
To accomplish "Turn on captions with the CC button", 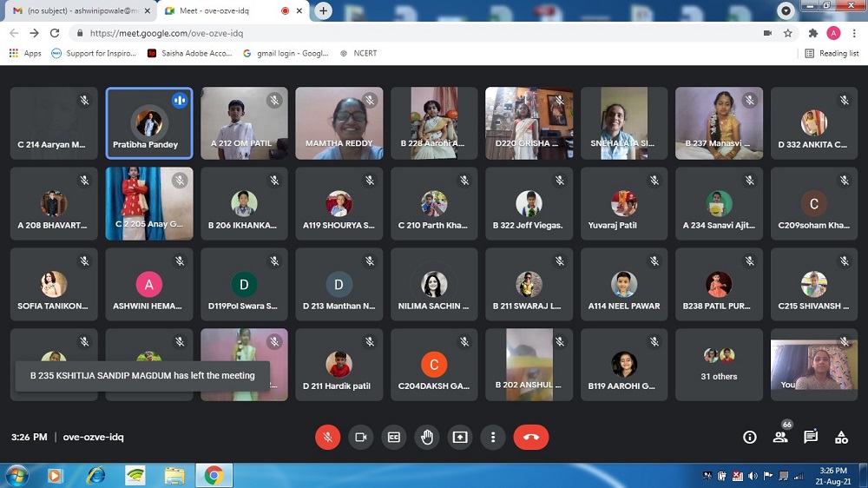I will pyautogui.click(x=393, y=437).
